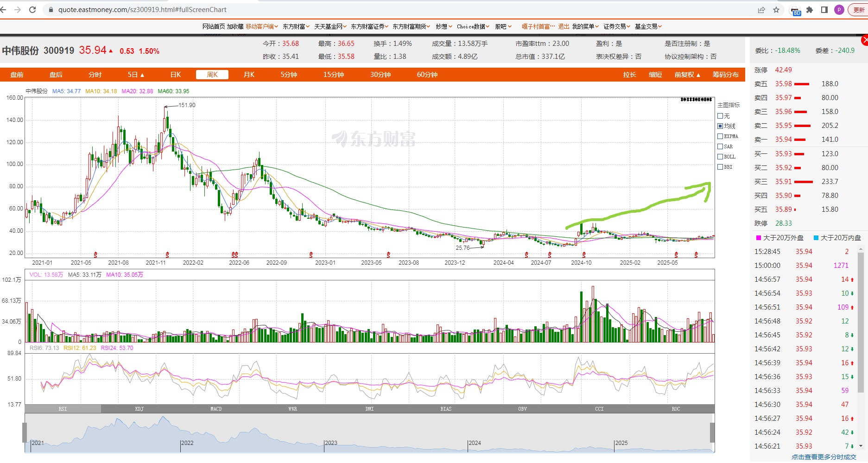Open the 网站首页 link
The image size is (868, 463).
coord(214,26)
